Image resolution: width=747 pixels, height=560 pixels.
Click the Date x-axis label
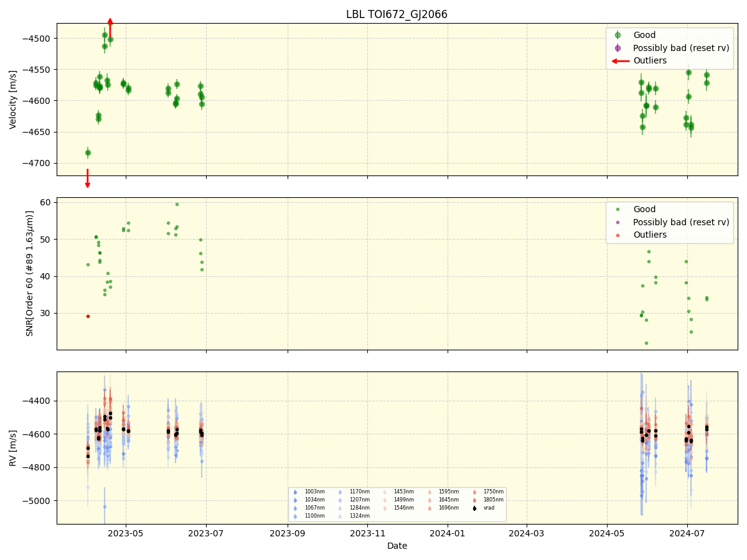coord(397,546)
